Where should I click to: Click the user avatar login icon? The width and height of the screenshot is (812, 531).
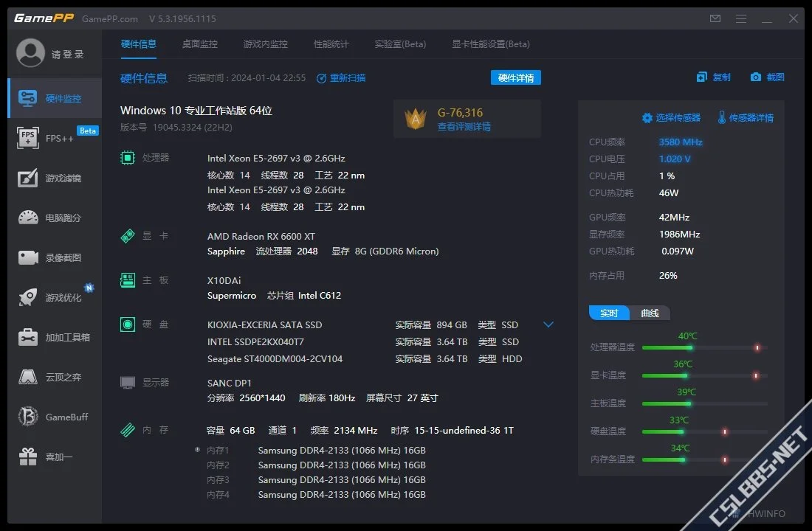(30, 53)
